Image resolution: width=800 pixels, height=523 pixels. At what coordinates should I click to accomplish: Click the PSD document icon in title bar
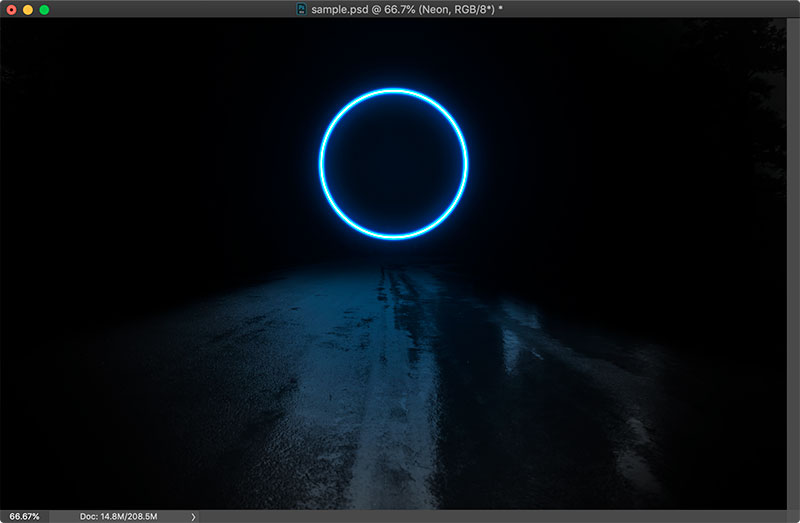tap(301, 9)
